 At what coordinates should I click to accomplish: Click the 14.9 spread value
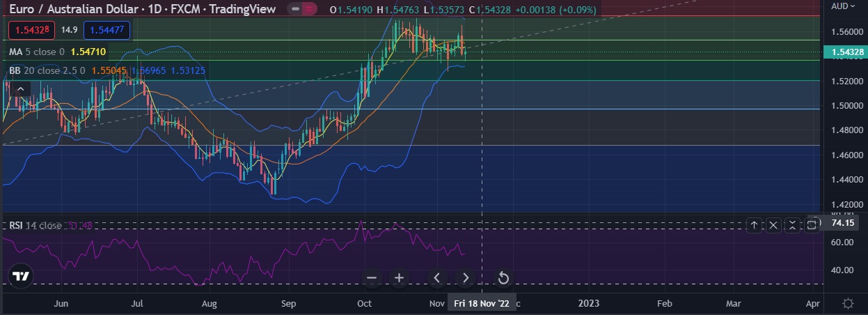pyautogui.click(x=69, y=30)
